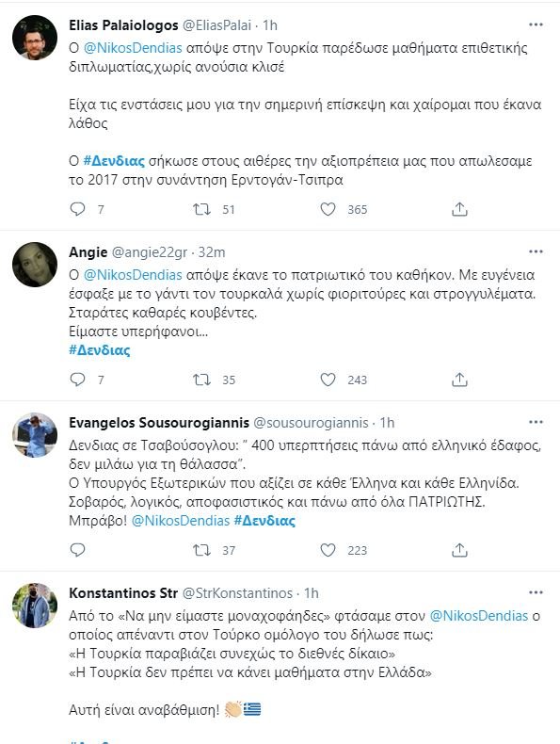
Task: Open @NikosDendias mention in Konstantinos Str tweet
Action: click(x=479, y=615)
